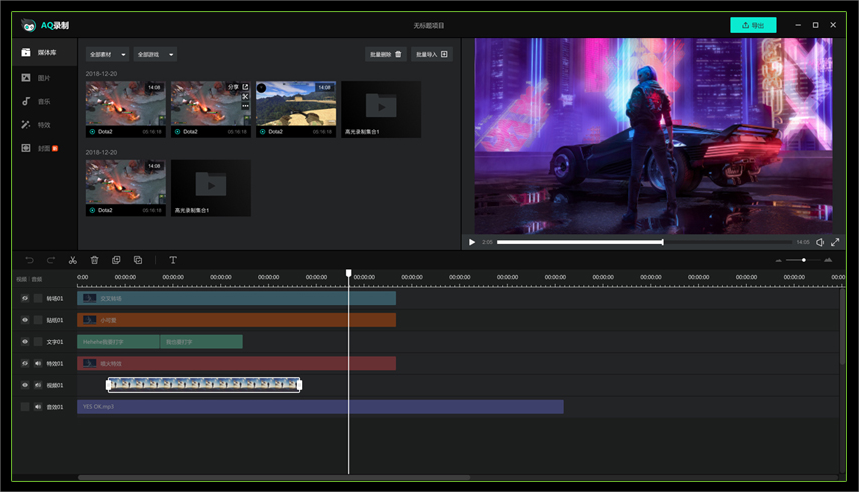Add text with the T tool
This screenshot has width=859, height=492.
click(x=173, y=260)
